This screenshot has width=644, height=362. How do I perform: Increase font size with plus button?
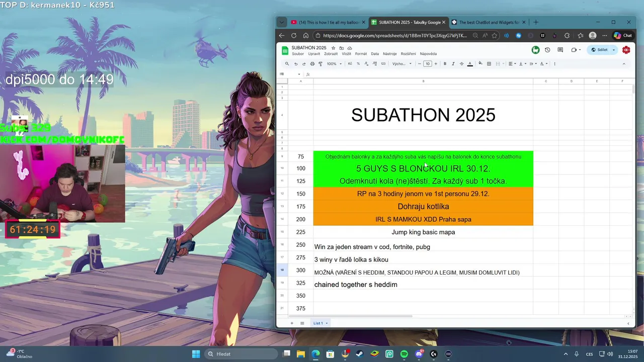436,64
